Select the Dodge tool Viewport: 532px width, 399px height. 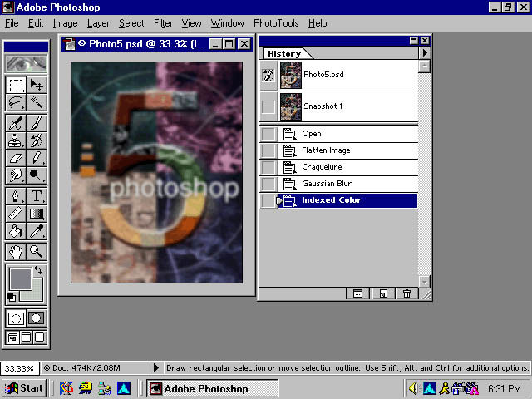click(x=37, y=175)
